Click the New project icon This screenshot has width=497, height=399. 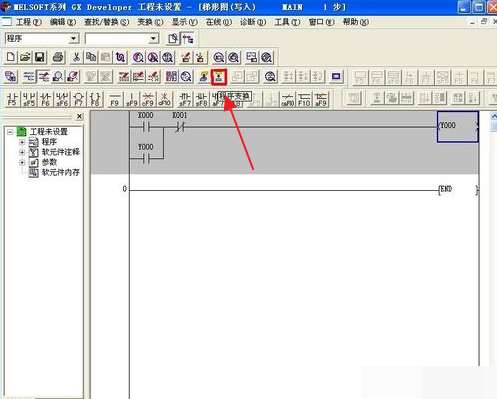(x=10, y=57)
